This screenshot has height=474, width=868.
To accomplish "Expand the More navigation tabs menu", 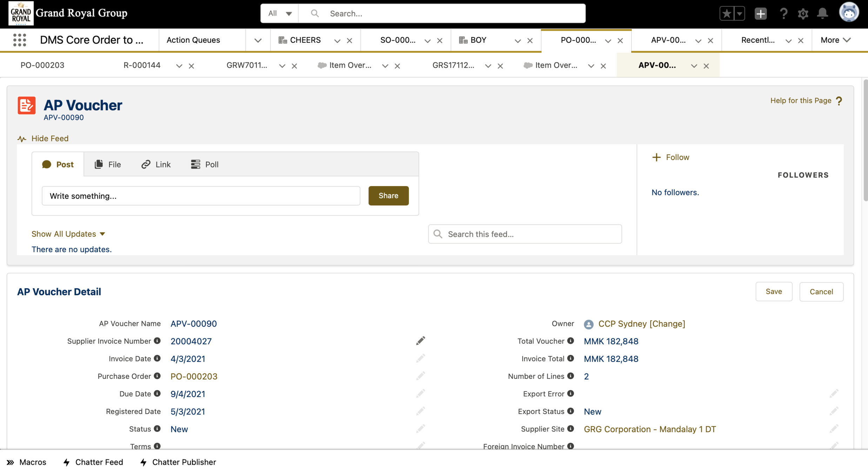I will pyautogui.click(x=836, y=40).
